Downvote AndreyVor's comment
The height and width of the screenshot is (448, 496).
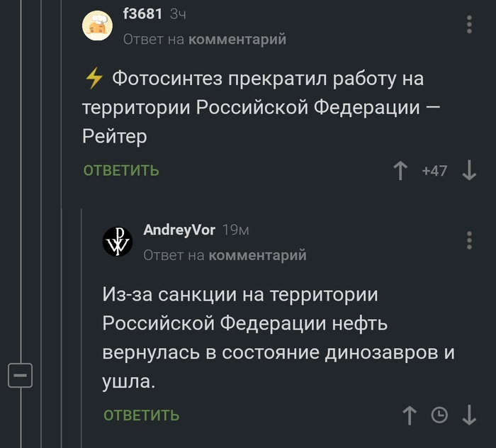coord(468,415)
